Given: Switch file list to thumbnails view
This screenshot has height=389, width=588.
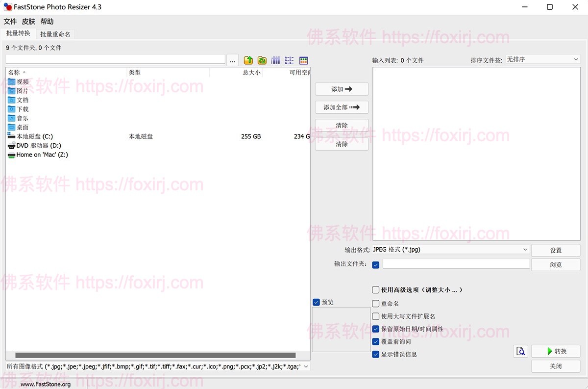Looking at the screenshot, I should pos(303,60).
